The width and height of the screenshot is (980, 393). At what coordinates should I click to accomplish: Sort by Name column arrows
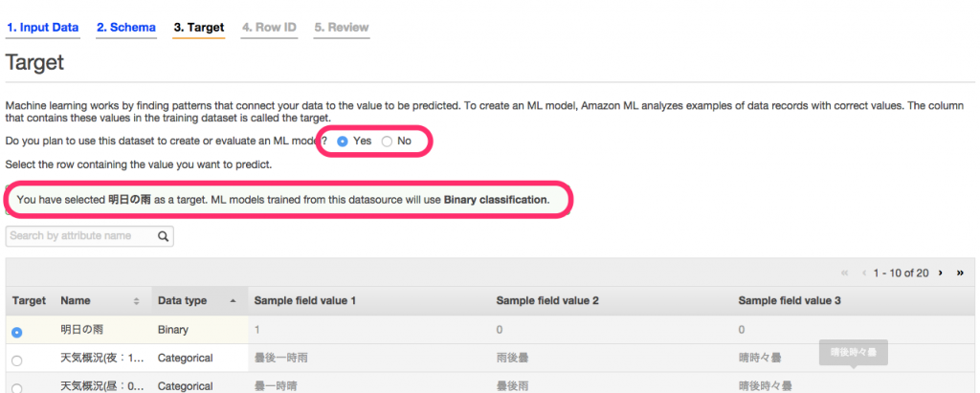pyautogui.click(x=136, y=301)
